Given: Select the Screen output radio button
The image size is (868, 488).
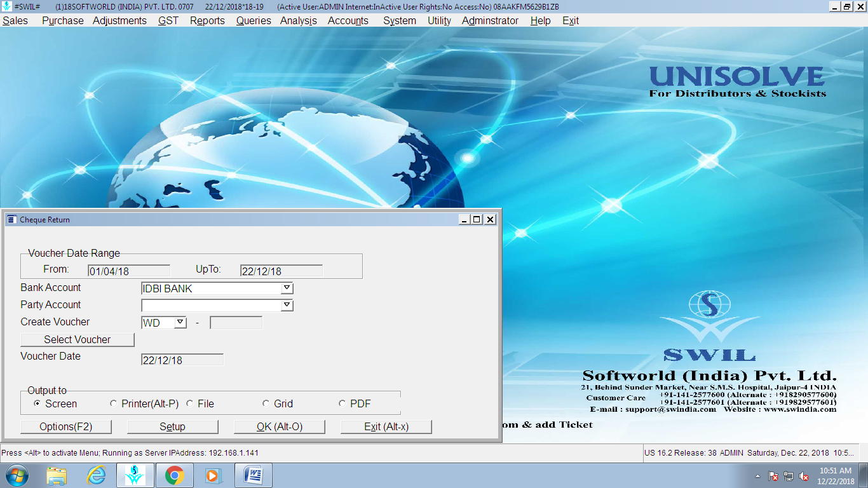Looking at the screenshot, I should click(37, 403).
